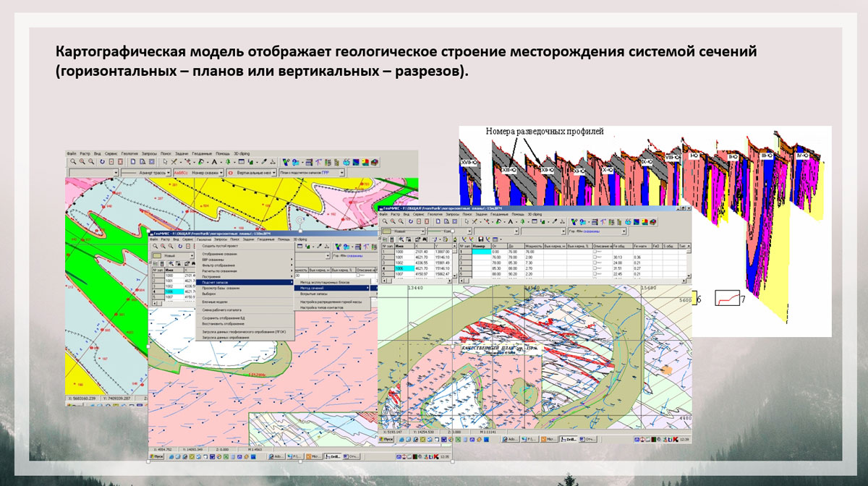Select 'Настройка типов контактов' submenu entry

pyautogui.click(x=322, y=307)
